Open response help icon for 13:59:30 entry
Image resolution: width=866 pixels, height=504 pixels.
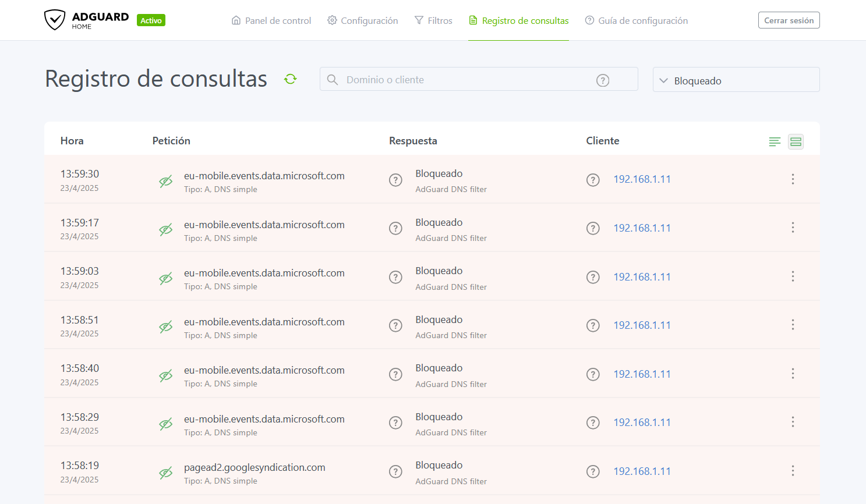coord(395,180)
